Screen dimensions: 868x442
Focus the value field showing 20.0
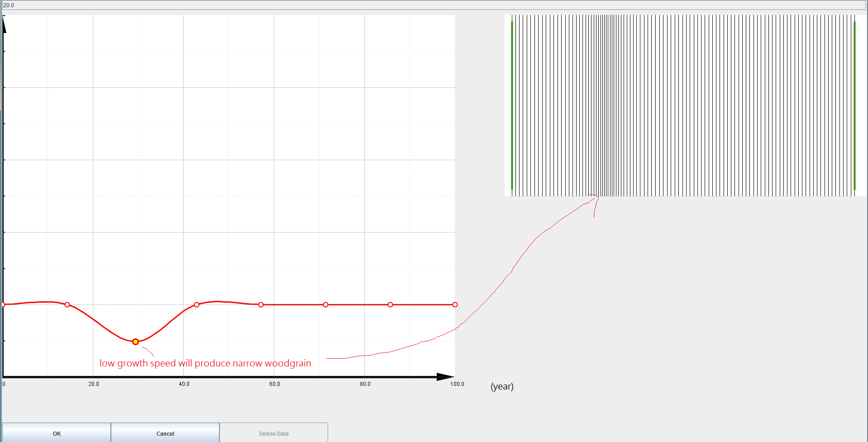point(434,5)
